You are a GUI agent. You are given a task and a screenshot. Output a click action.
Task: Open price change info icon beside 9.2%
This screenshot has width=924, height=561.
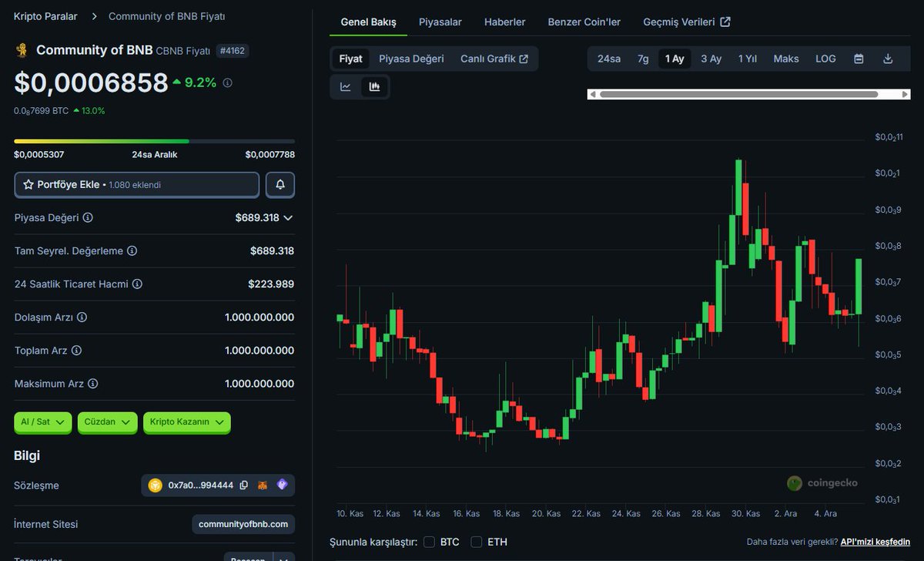[227, 82]
